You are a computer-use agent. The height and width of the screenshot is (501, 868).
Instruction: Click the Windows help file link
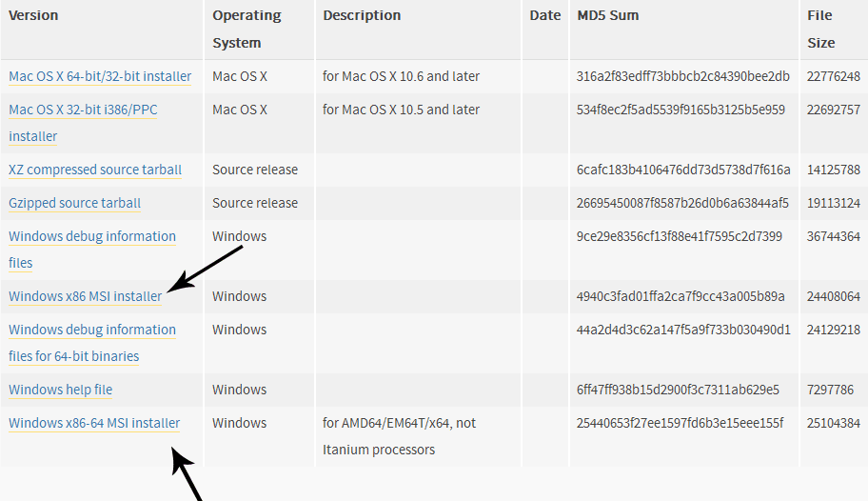[x=61, y=390]
